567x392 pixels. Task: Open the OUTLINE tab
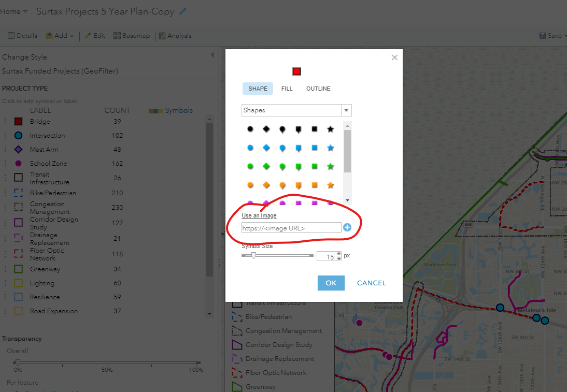pyautogui.click(x=318, y=88)
